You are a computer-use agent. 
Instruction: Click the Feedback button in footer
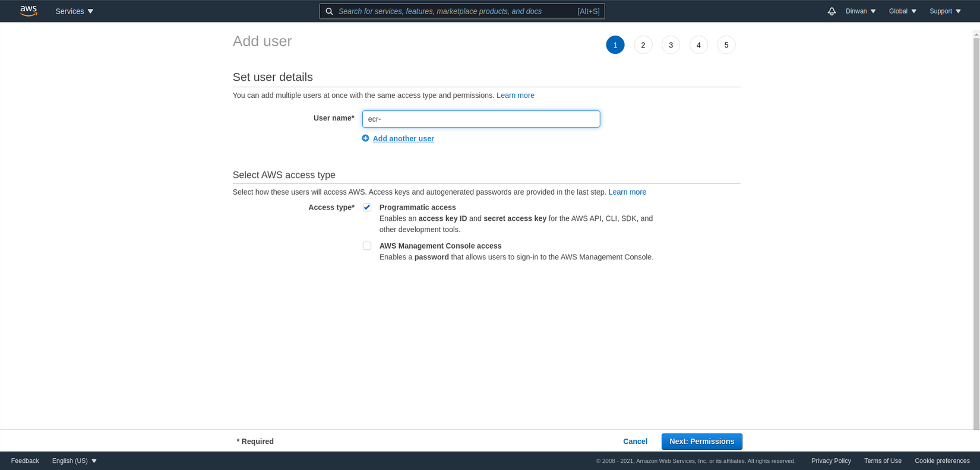pos(25,461)
